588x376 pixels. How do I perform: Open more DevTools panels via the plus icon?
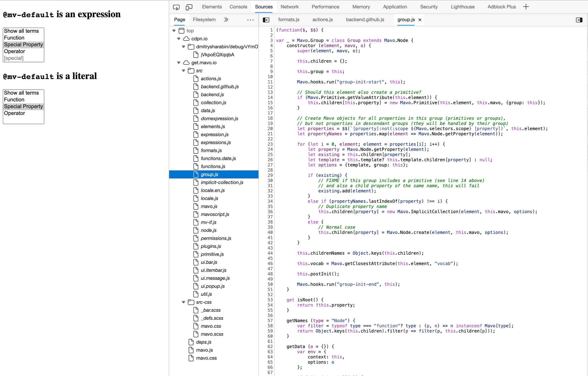[526, 7]
